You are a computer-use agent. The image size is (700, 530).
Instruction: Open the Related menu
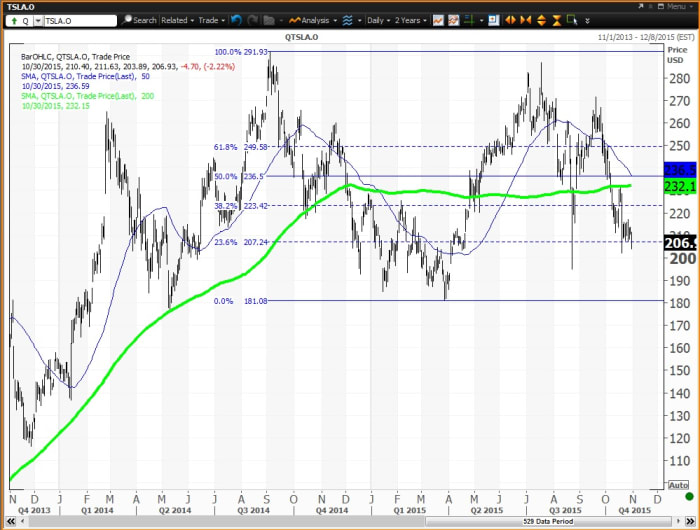pyautogui.click(x=177, y=20)
